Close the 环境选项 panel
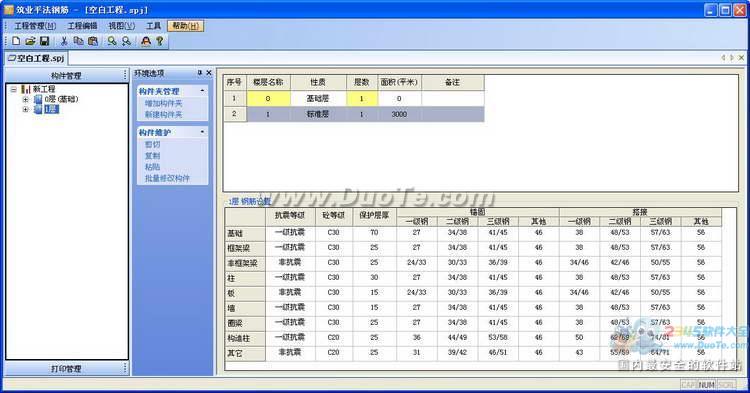 click(209, 73)
